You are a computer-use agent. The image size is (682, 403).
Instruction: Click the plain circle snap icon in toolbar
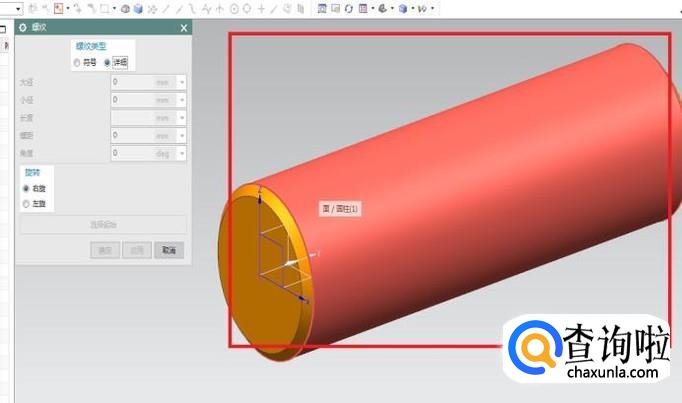coord(247,9)
